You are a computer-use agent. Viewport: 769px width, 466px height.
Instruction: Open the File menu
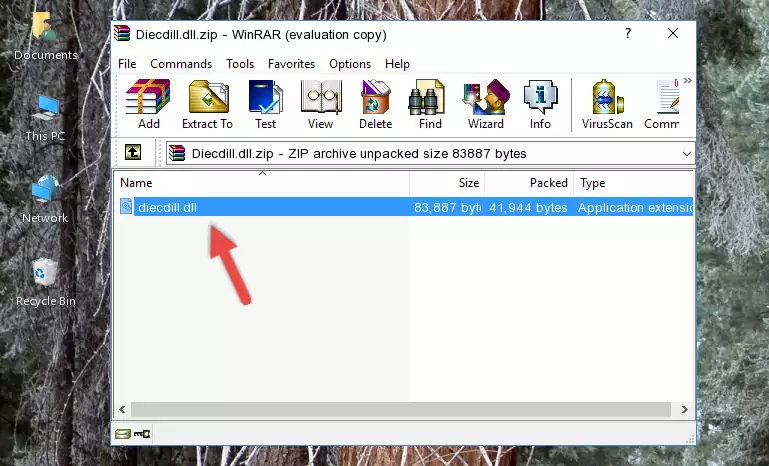(127, 64)
